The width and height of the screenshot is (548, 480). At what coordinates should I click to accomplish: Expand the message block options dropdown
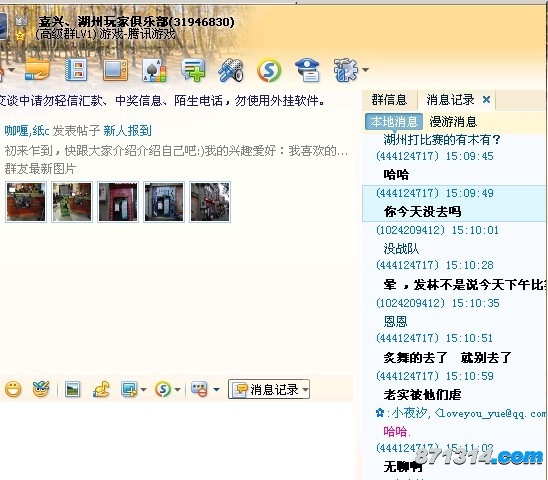216,389
